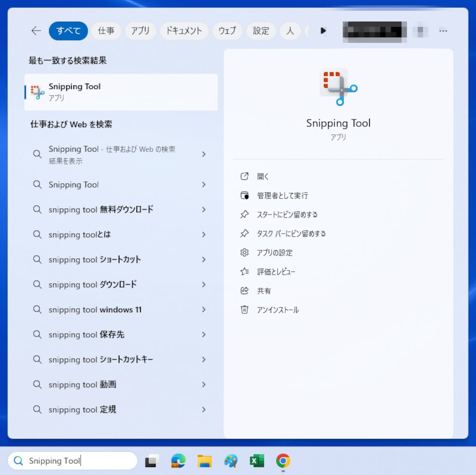Click search icon beside snipping tool 定規
Viewport: 476px width, 475px height.
click(37, 409)
